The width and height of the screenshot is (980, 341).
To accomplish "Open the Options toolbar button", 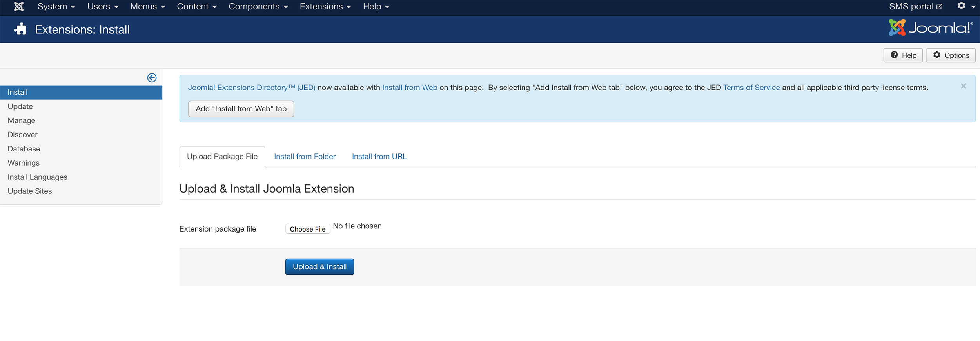I will pos(951,55).
